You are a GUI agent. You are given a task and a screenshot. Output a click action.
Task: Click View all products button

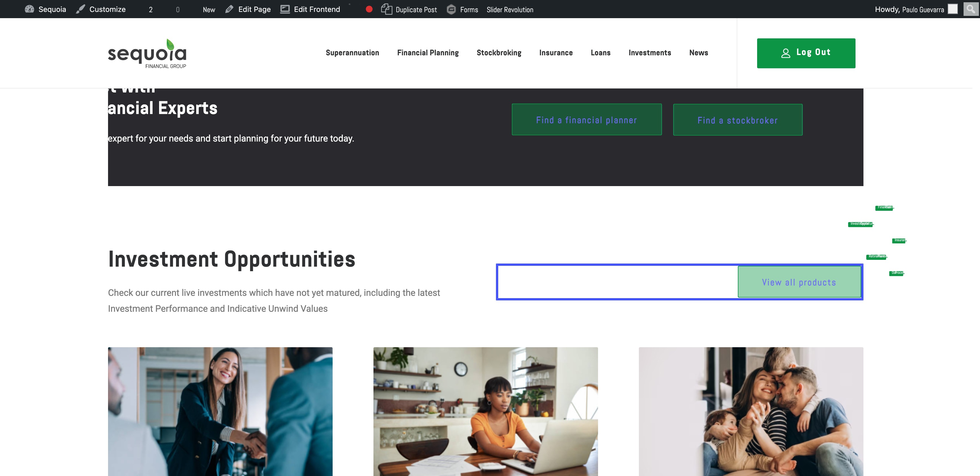[x=799, y=282]
